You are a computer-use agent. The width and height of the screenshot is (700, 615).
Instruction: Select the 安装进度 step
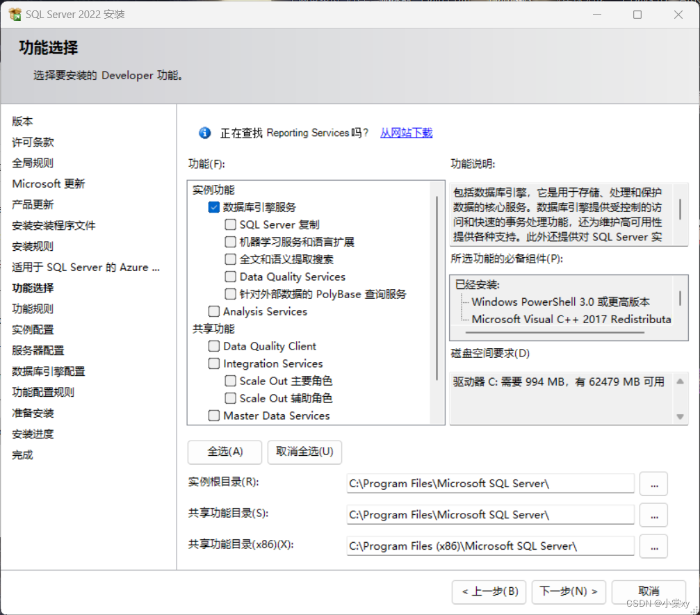(x=33, y=434)
